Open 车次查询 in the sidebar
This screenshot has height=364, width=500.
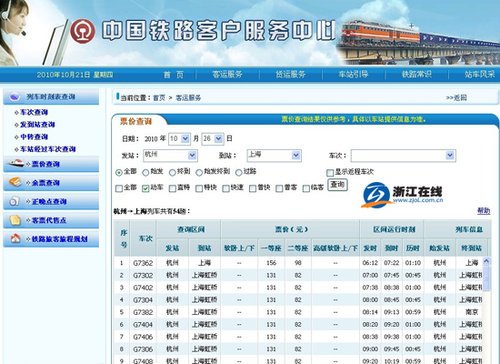[34, 112]
